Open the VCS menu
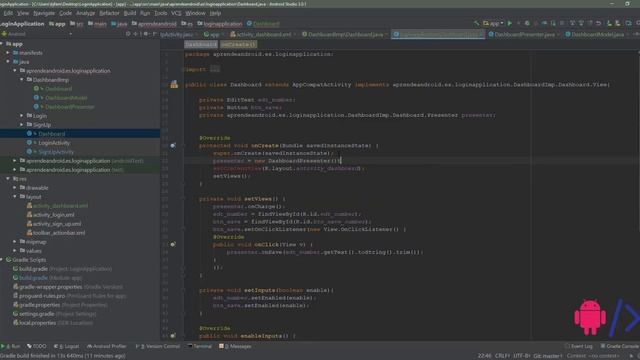 176,13
